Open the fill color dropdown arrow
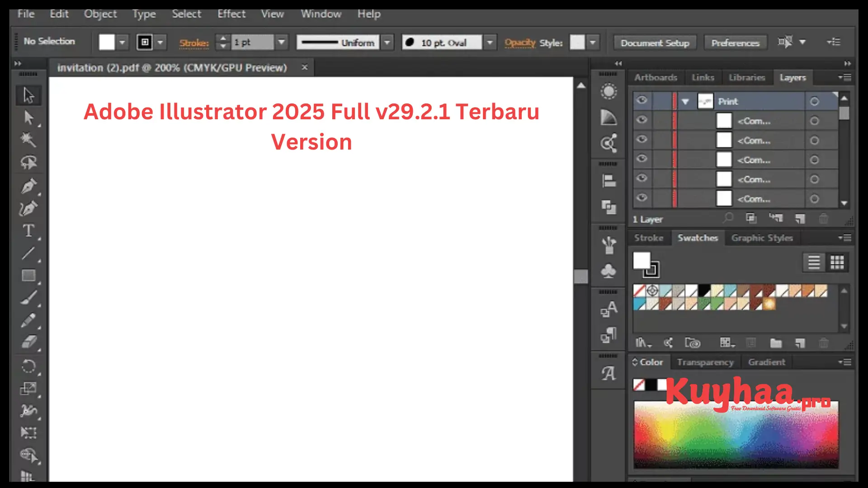This screenshot has height=488, width=868. pos(122,42)
